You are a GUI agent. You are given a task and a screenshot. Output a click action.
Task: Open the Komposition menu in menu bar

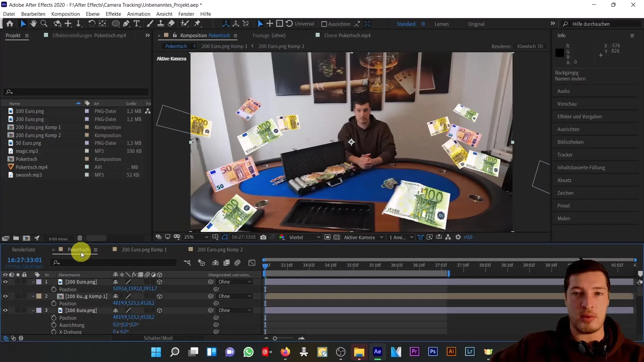click(x=65, y=14)
